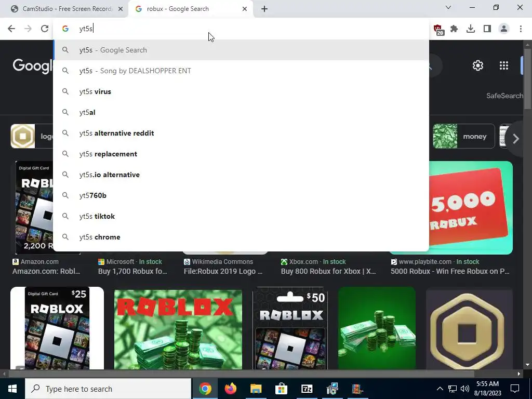Open the 5,000 Robux red card image
The width and height of the screenshot is (532, 399).
pyautogui.click(x=471, y=208)
